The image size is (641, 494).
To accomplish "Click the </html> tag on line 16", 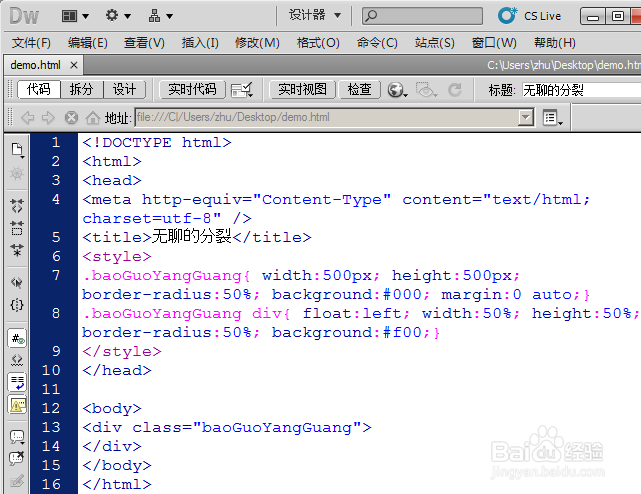I will [117, 484].
